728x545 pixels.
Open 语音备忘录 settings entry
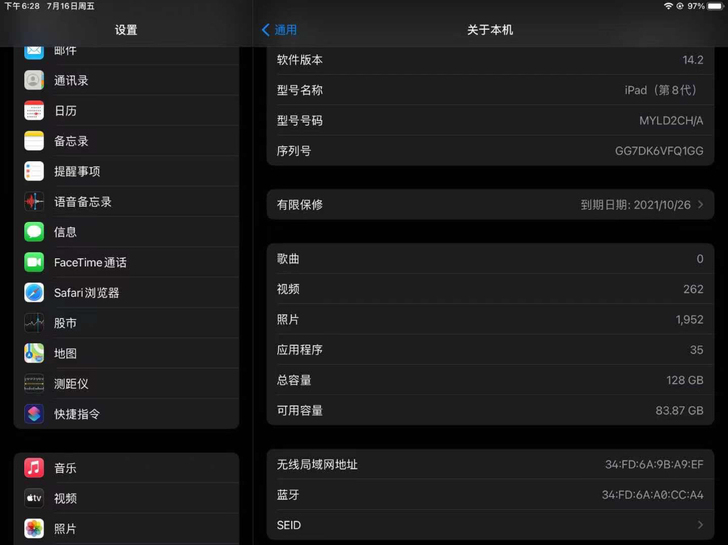[x=126, y=201]
